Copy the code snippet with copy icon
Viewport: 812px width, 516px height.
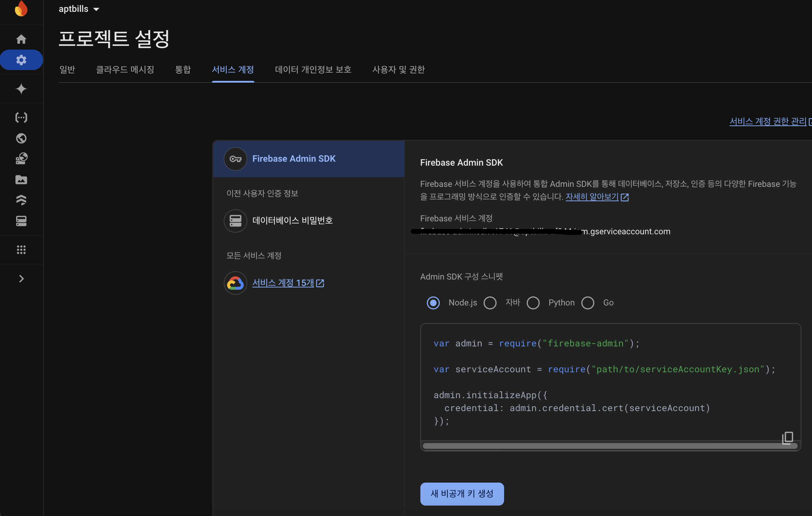[x=787, y=437]
